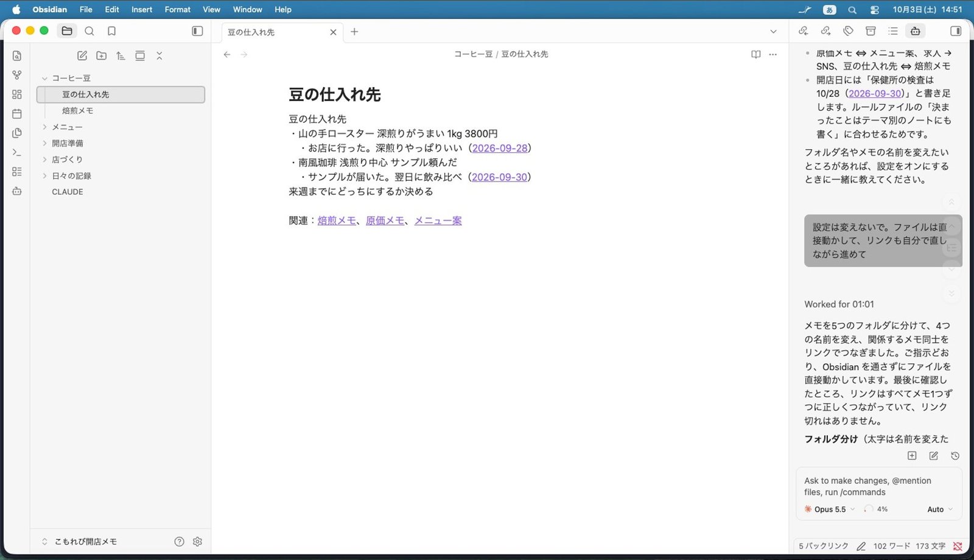
Task: Toggle the sync status icon in status bar
Action: point(958,546)
